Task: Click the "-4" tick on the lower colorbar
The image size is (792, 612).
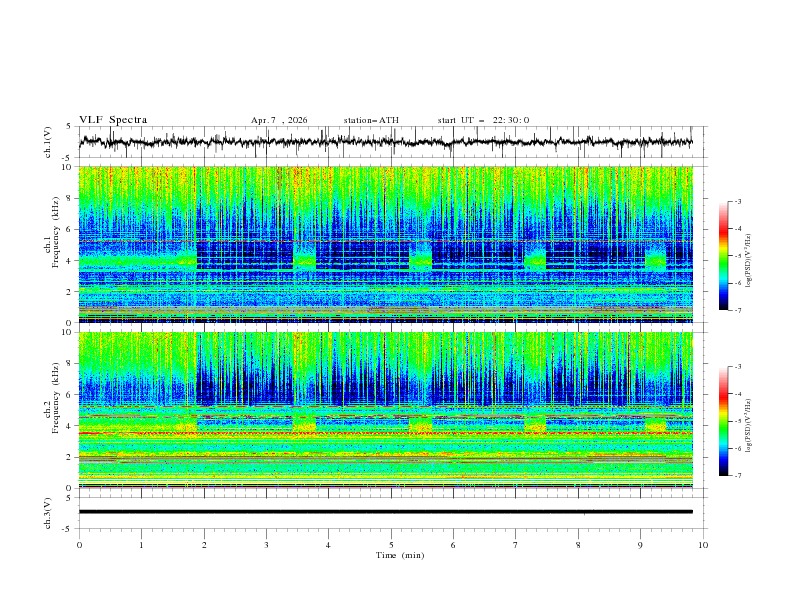Action: [x=737, y=394]
